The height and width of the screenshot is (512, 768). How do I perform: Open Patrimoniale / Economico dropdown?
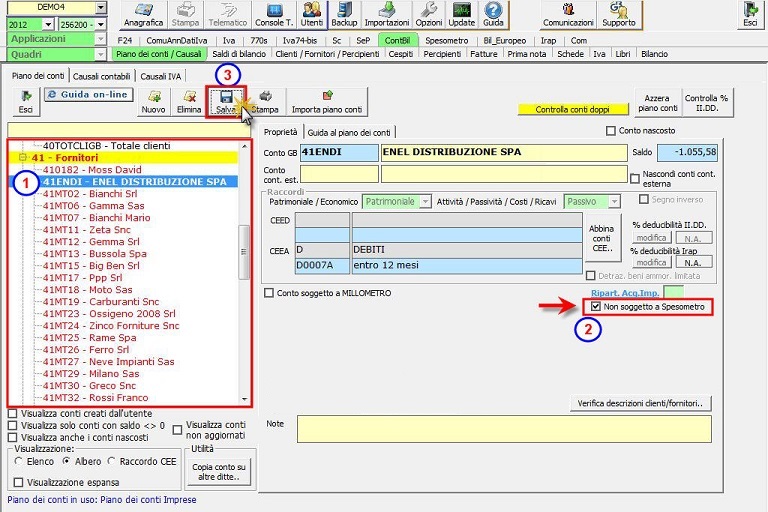426,201
